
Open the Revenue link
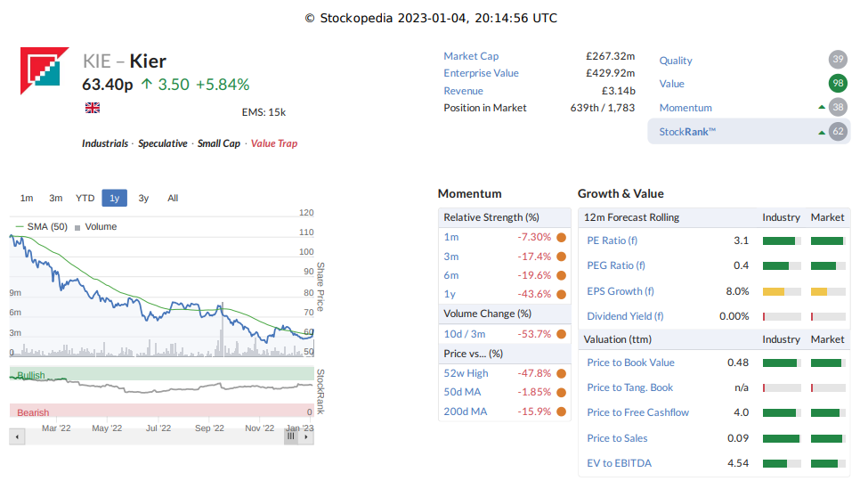[x=463, y=91]
